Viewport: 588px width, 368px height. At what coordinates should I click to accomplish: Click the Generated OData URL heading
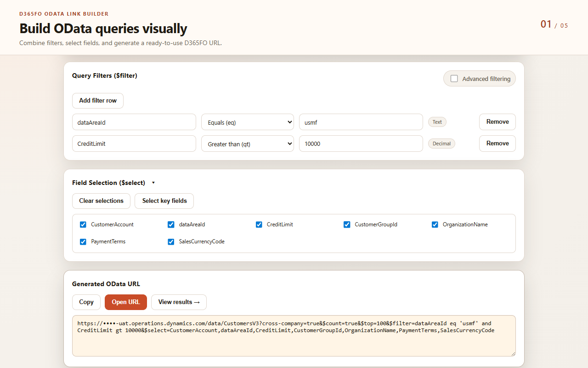(106, 284)
